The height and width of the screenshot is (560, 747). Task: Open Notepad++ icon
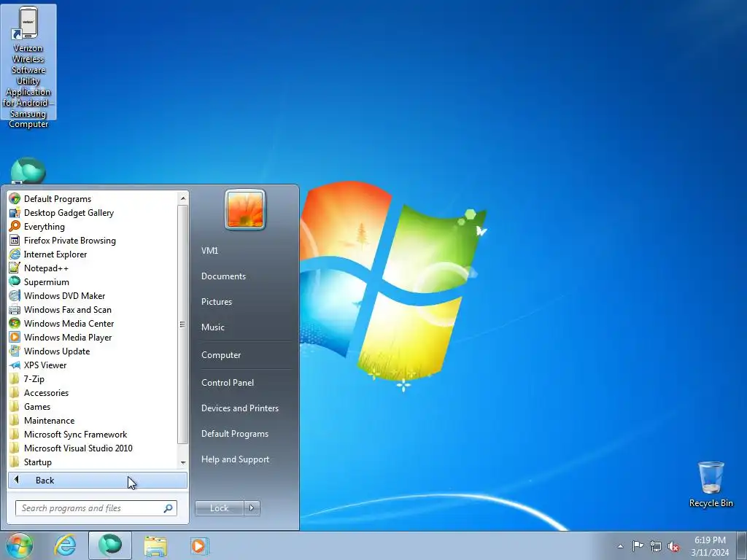point(15,268)
